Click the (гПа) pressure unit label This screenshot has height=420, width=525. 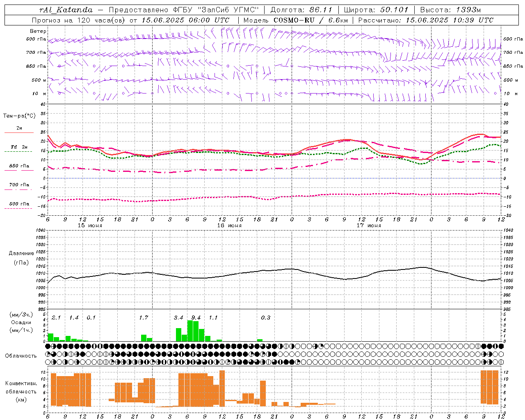point(21,262)
